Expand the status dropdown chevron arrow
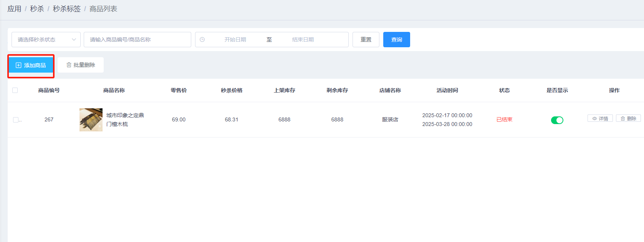Image resolution: width=644 pixels, height=242 pixels. pos(74,40)
